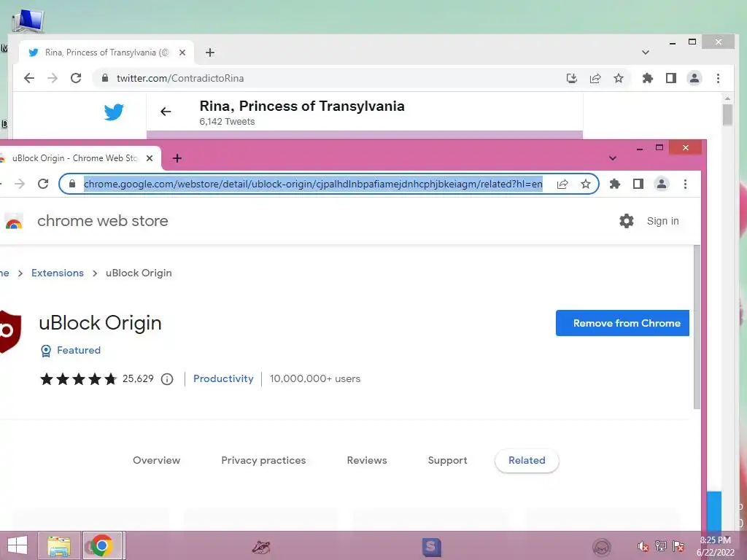
Task: Open the desktop computer icon
Action: coord(28,21)
